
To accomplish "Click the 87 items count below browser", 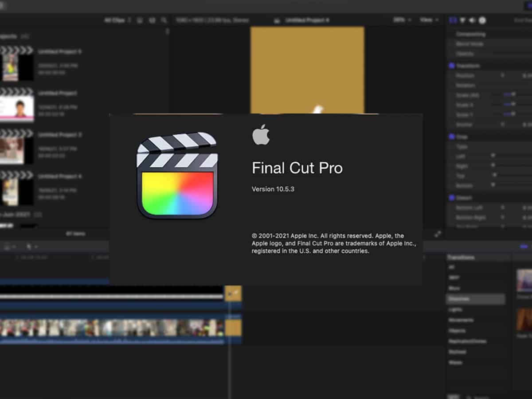I will (75, 234).
